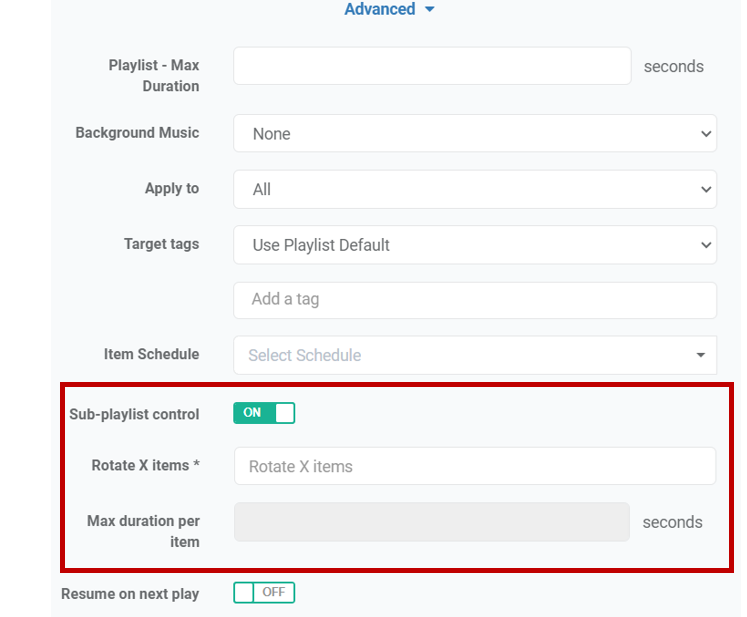This screenshot has width=747, height=617.
Task: Click the Playlist Max Duration input box
Action: point(432,66)
